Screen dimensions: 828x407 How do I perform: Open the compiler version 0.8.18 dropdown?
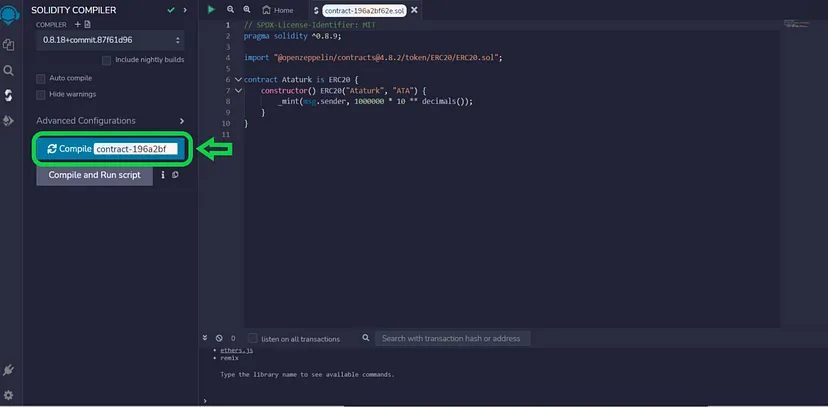(x=110, y=40)
